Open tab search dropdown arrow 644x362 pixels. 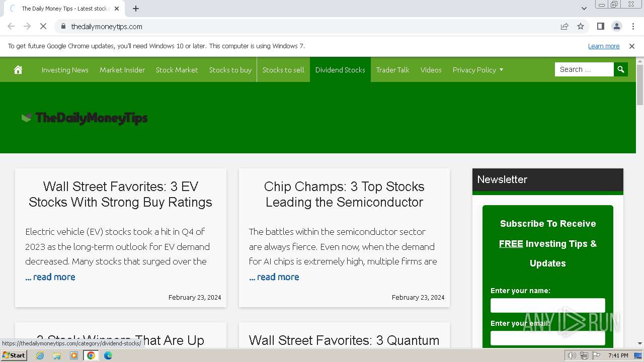pyautogui.click(x=584, y=9)
